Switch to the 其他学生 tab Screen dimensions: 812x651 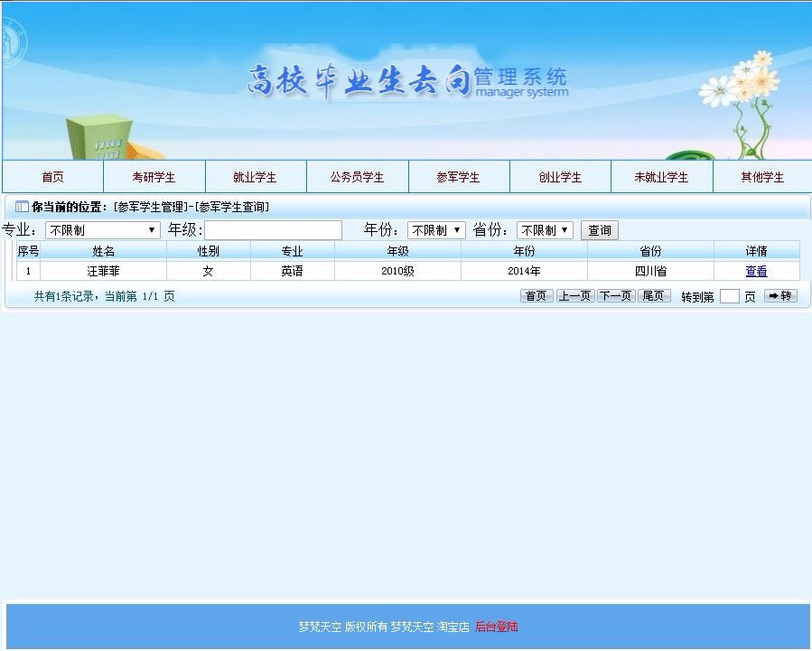764,177
